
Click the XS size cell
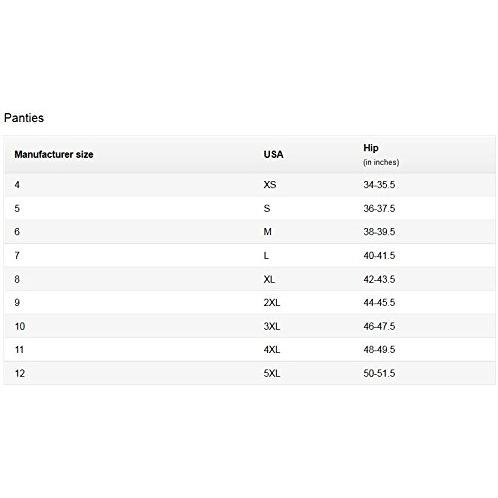[270, 185]
